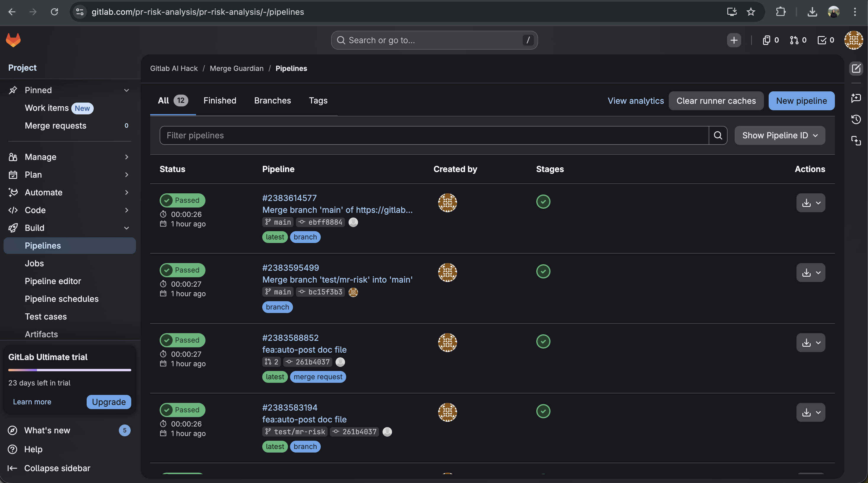Switch to the Branches tab
Viewport: 868px width, 483px height.
(272, 101)
